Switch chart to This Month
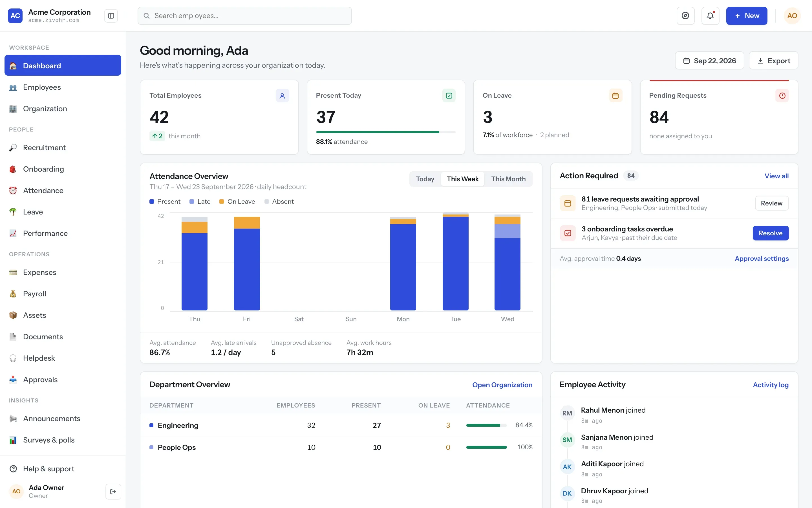The width and height of the screenshot is (812, 508). (x=508, y=179)
